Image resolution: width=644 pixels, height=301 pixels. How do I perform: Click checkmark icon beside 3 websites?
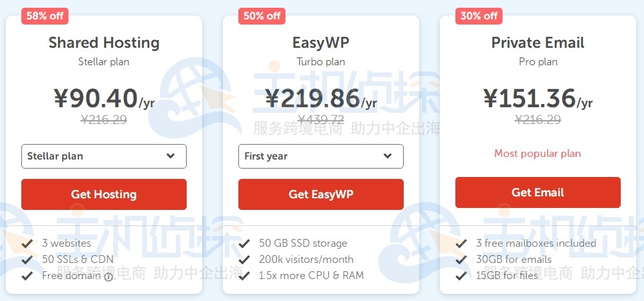click(27, 244)
